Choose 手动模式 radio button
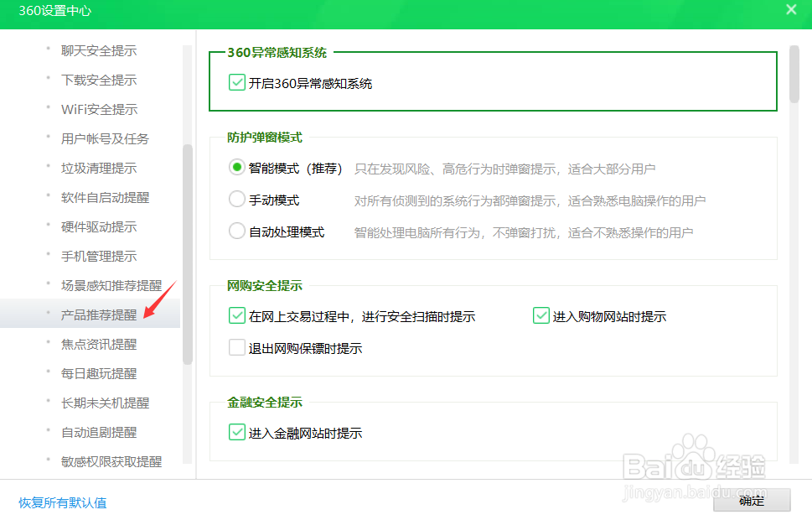 coord(236,199)
